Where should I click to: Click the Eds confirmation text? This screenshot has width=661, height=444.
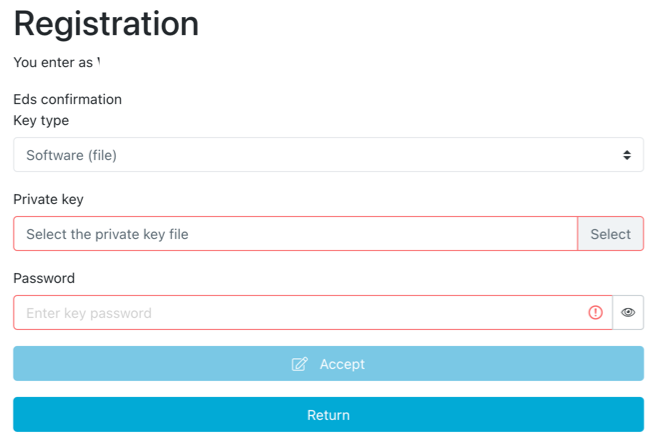click(x=67, y=99)
